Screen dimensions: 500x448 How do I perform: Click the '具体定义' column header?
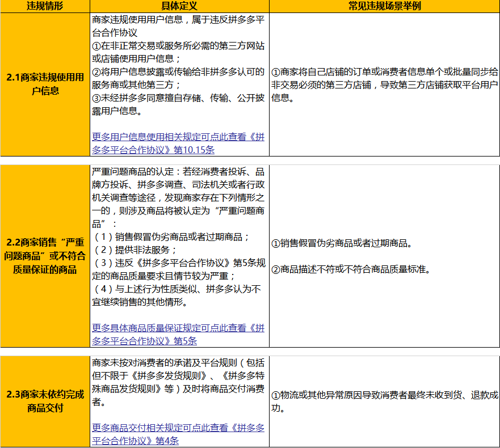(179, 6)
